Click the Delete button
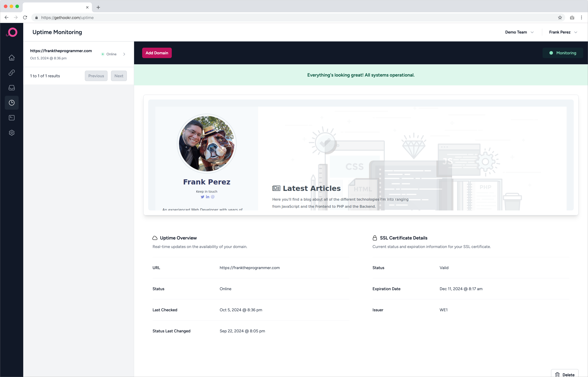 pyautogui.click(x=565, y=374)
